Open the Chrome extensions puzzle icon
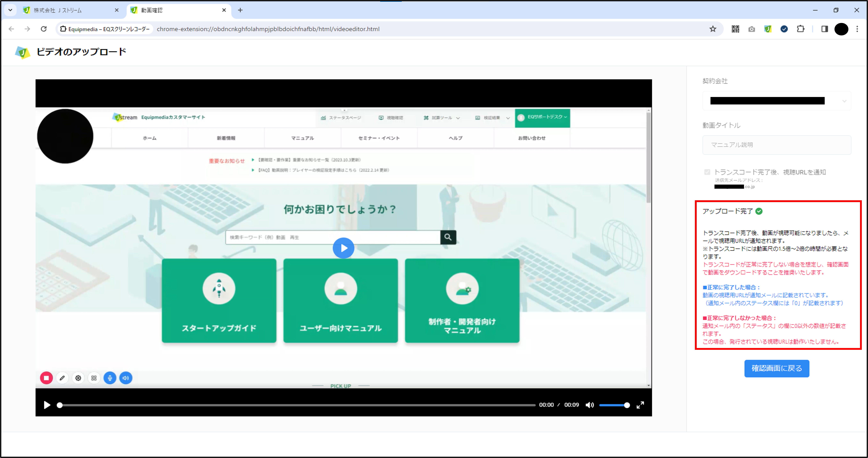The width and height of the screenshot is (868, 458). pyautogui.click(x=801, y=29)
